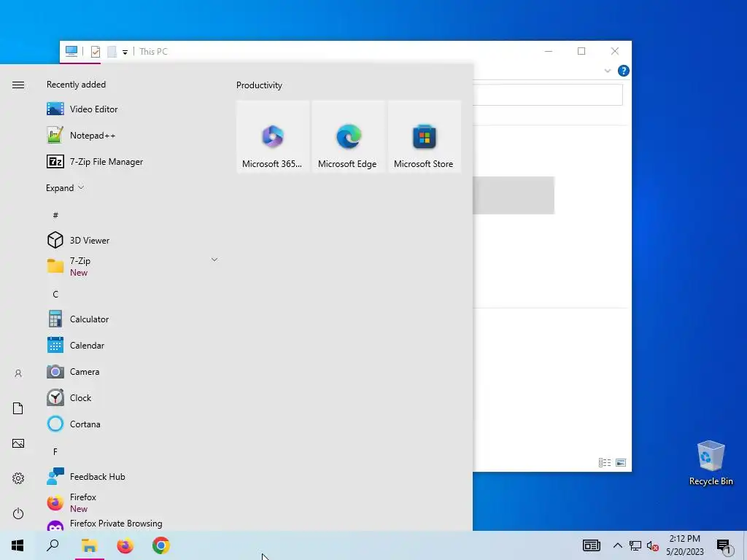Open Settings gear in Start sidebar
747x560 pixels.
click(18, 478)
